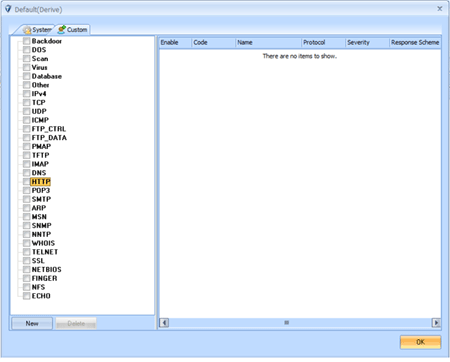Sort by the Protocol column header
This screenshot has height=362, width=450.
(x=323, y=43)
